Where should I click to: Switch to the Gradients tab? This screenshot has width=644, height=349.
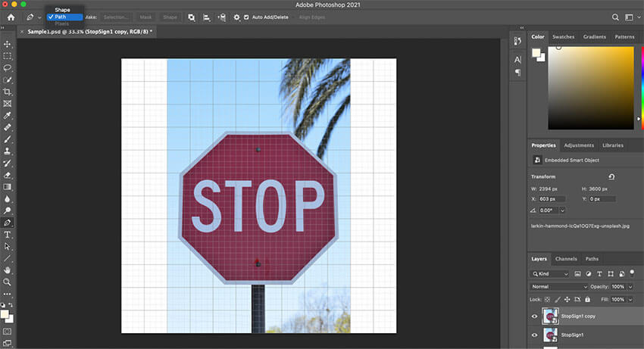point(594,37)
